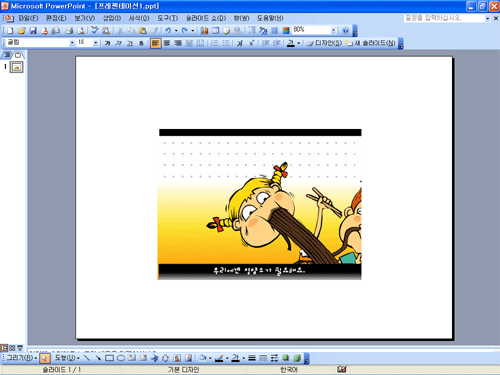Toggle center text alignment
This screenshot has height=375, width=500.
(167, 43)
